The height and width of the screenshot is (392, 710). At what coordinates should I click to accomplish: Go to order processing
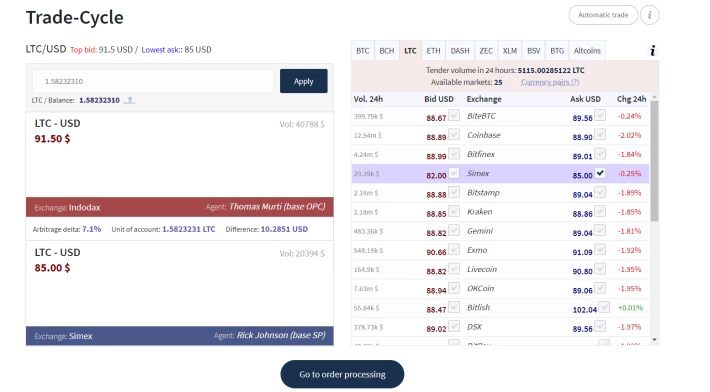coord(342,374)
